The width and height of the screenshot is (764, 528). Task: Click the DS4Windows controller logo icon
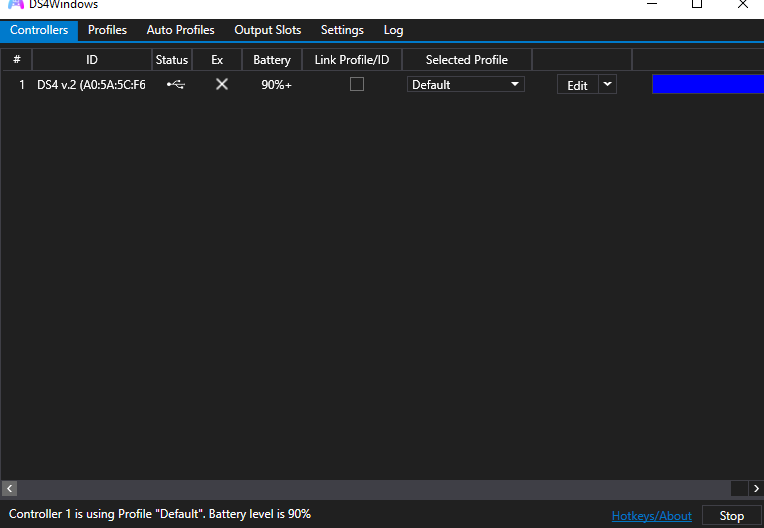(16, 4)
